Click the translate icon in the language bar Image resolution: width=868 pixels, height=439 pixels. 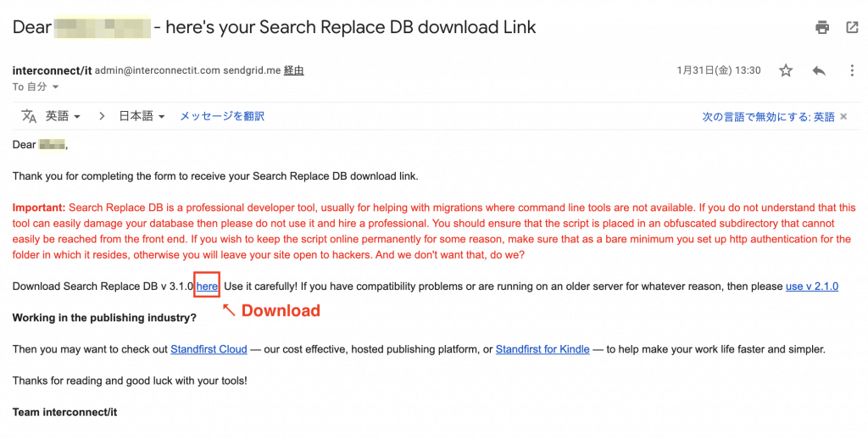click(x=29, y=116)
